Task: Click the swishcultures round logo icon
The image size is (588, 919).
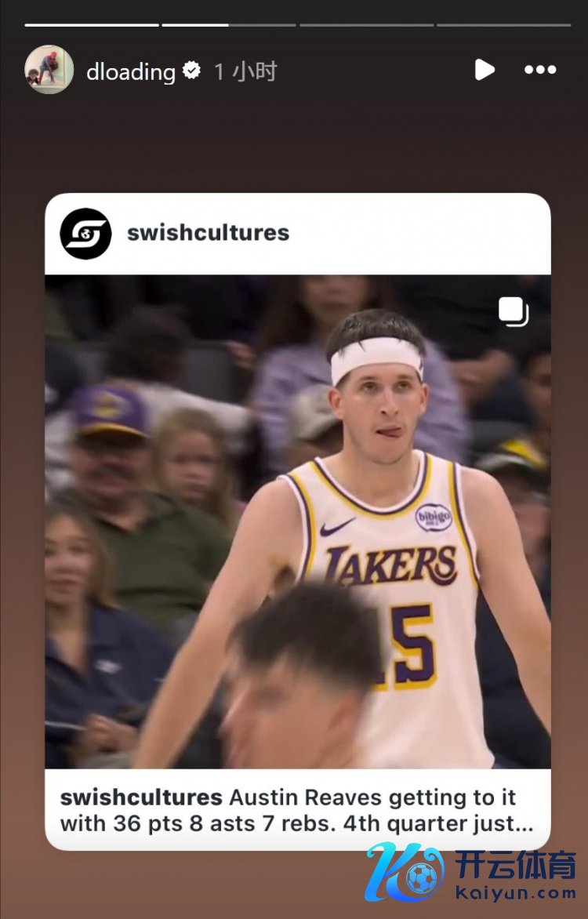Action: 85,233
